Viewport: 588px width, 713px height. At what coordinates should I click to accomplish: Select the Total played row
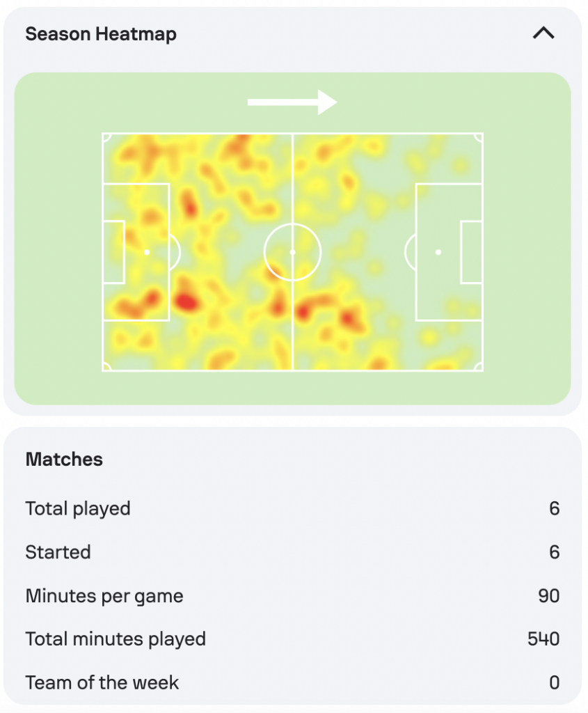click(293, 508)
